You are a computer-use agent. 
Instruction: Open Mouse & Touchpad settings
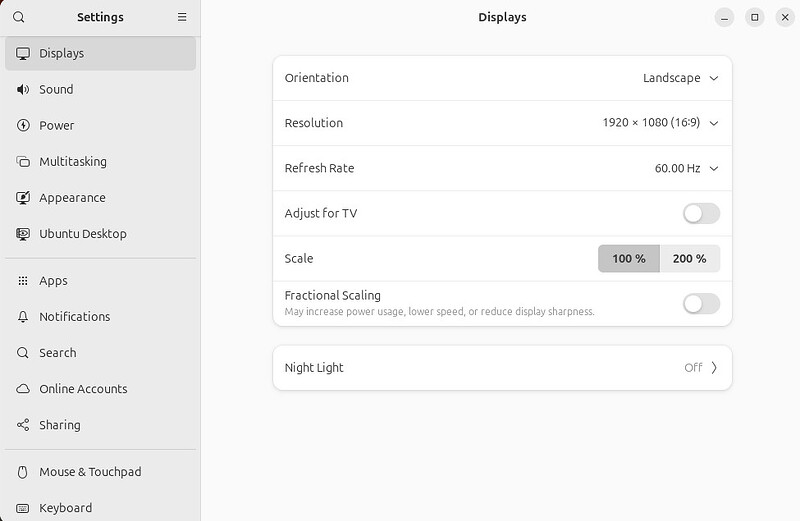pyautogui.click(x=89, y=472)
